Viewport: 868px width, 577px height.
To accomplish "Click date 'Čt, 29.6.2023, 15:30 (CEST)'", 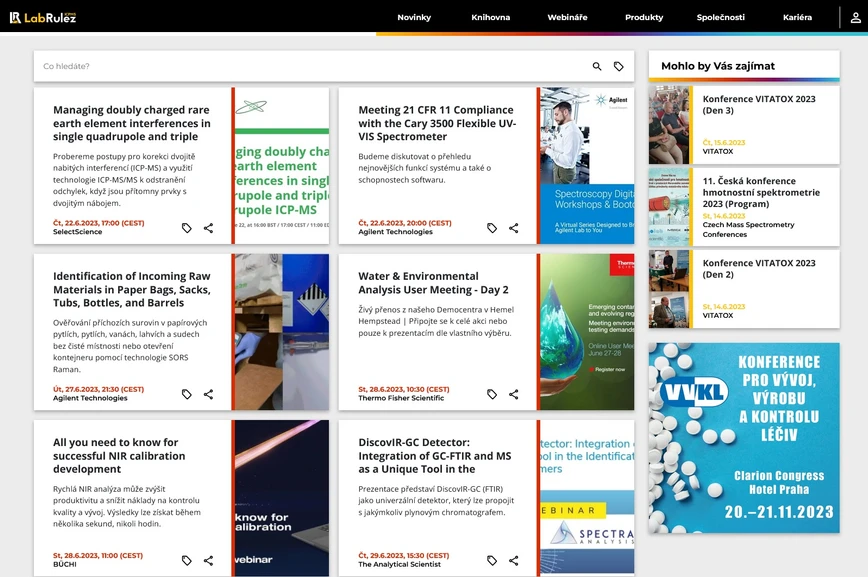I will (x=404, y=555).
